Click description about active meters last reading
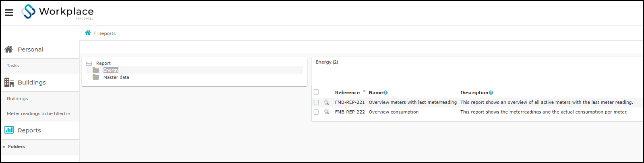The image size is (644, 163). click(547, 102)
